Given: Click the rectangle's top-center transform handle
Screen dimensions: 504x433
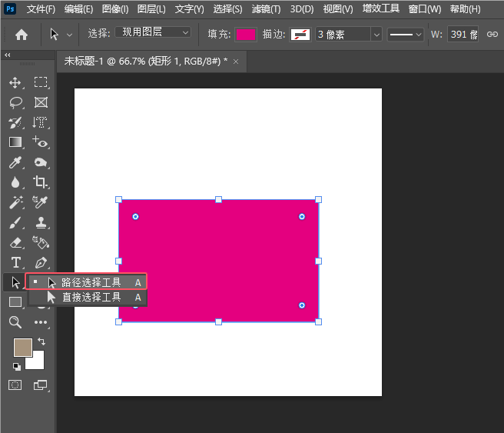Looking at the screenshot, I should coord(218,199).
